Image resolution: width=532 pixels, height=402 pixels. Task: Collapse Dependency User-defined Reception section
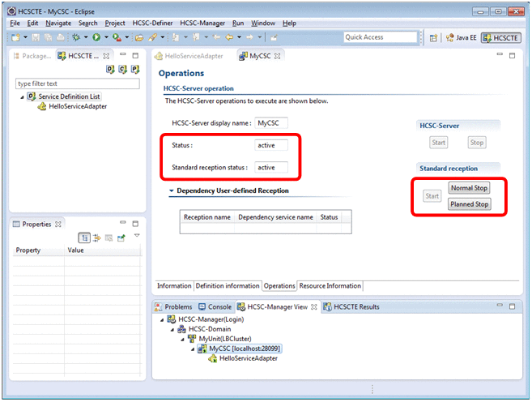click(172, 191)
